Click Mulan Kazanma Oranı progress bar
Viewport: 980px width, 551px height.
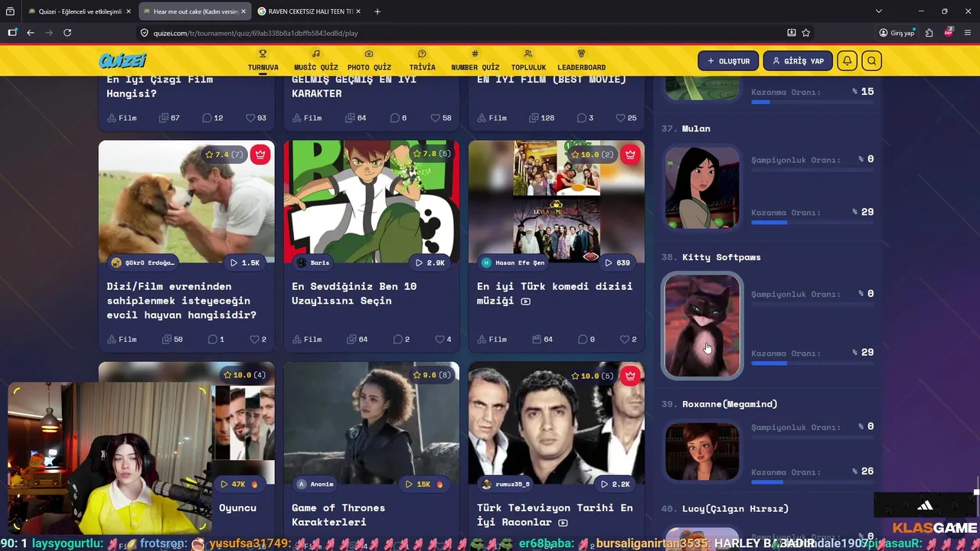812,223
